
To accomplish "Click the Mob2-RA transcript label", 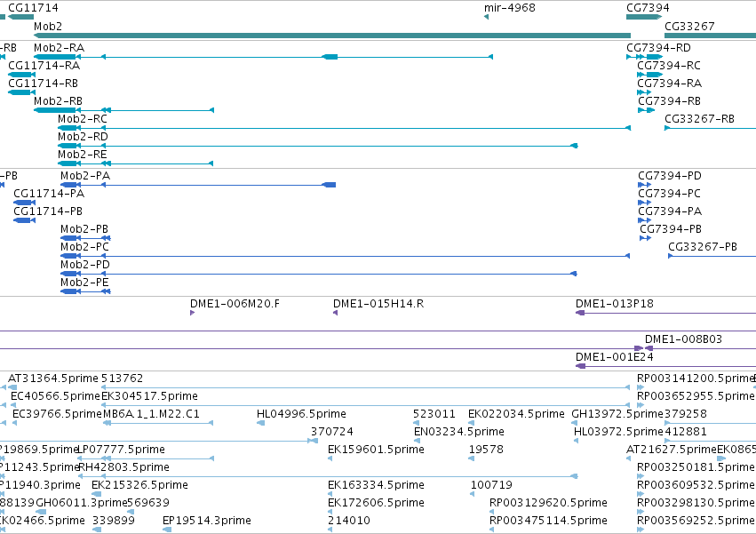I will click(59, 48).
